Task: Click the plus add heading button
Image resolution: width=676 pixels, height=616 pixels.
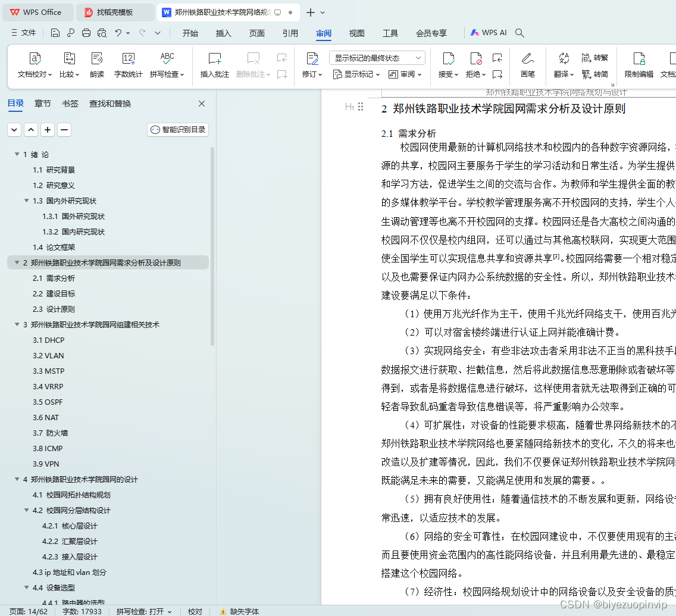Action: [48, 130]
